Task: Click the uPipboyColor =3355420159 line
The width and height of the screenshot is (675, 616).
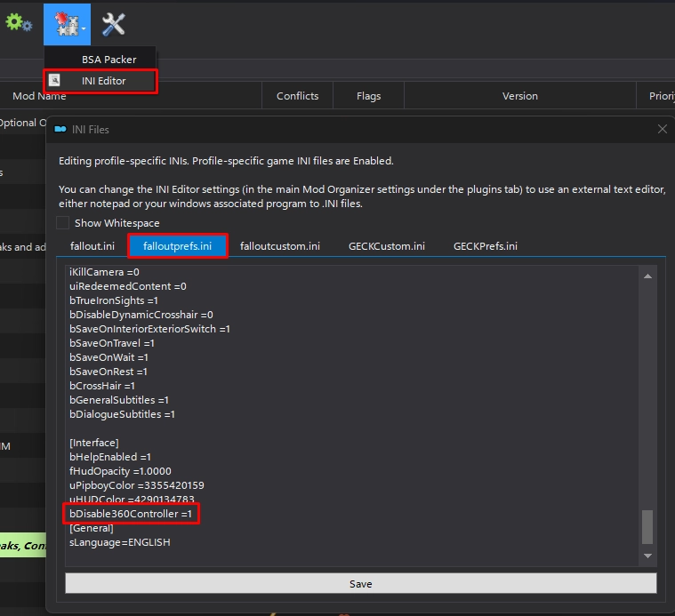Action: (x=137, y=484)
